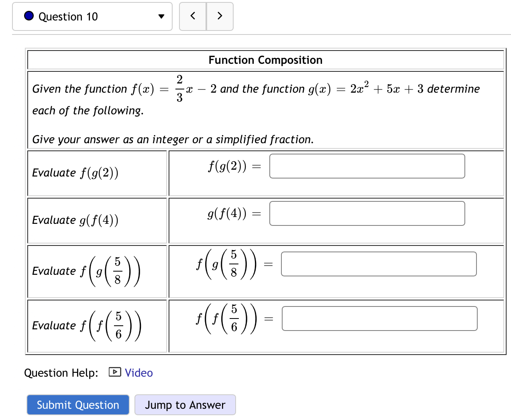Expand the question navigation selector
This screenshot has height=420, width=511.
coord(92,16)
